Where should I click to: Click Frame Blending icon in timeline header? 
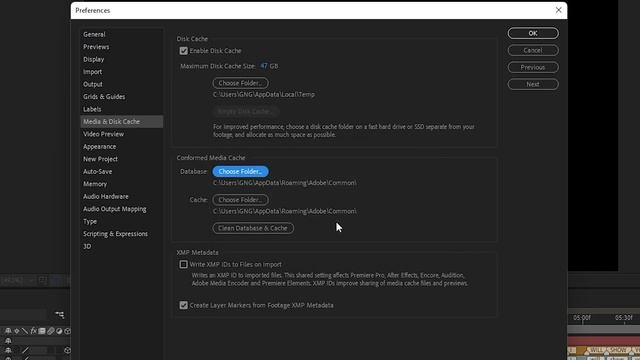pos(42,331)
